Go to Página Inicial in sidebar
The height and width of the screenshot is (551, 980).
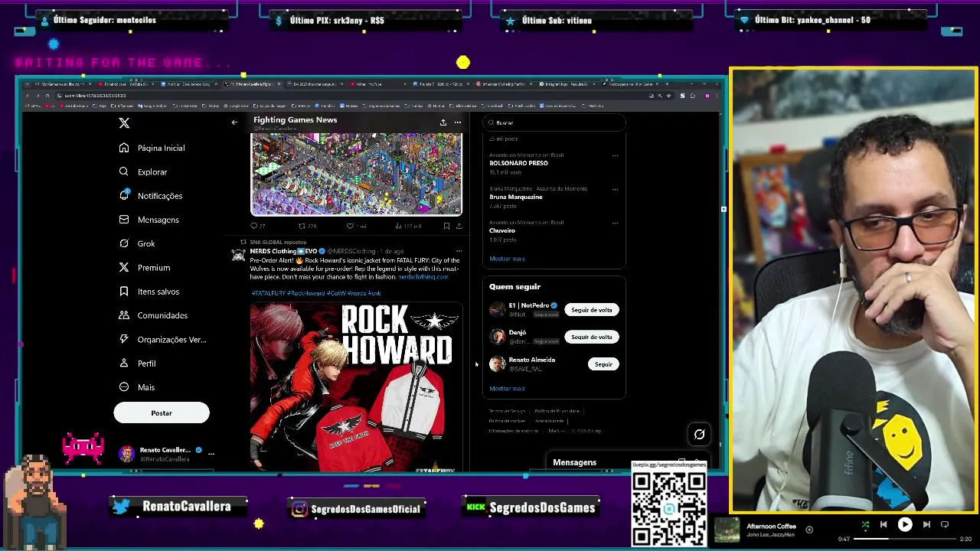(152, 148)
